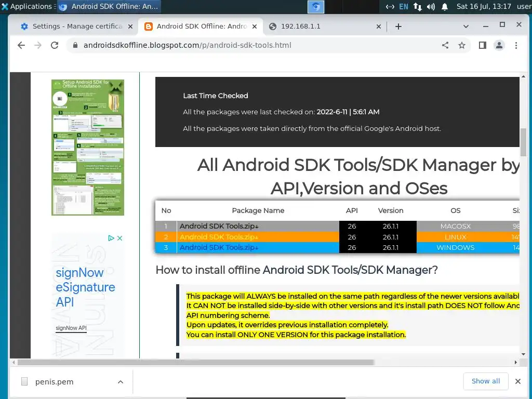This screenshot has height=399, width=532.
Task: Open the user profile icon
Action: coord(499,45)
